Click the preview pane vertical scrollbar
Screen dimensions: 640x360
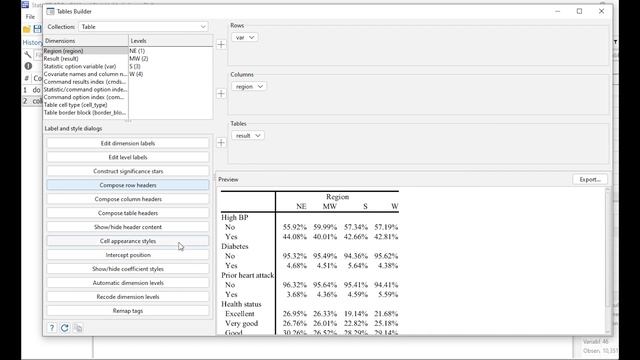pyautogui.click(x=608, y=261)
